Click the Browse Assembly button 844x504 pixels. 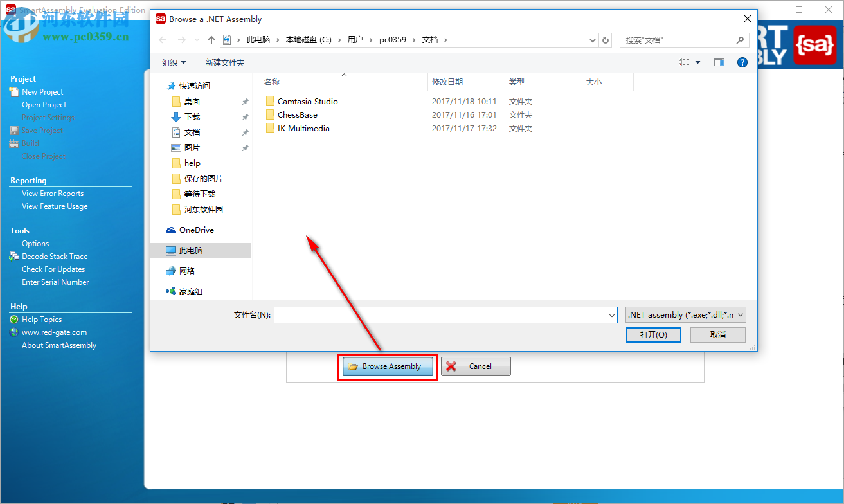point(387,366)
